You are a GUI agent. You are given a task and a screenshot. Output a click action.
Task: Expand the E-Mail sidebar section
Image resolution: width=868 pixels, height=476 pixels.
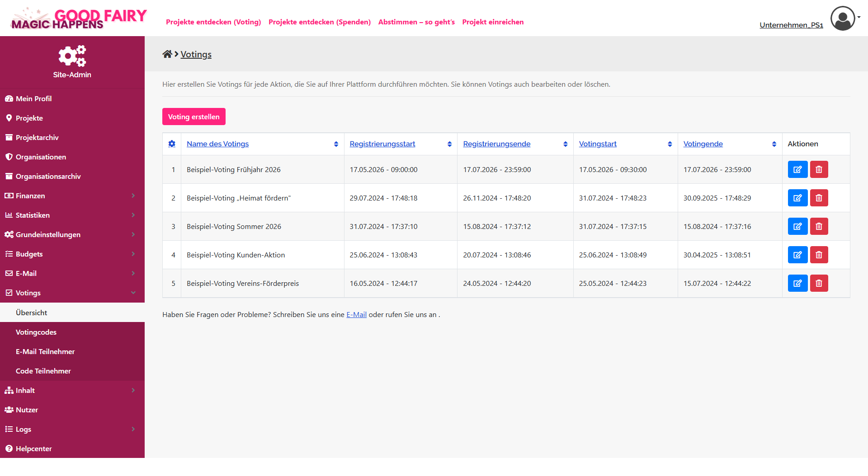[72, 273]
